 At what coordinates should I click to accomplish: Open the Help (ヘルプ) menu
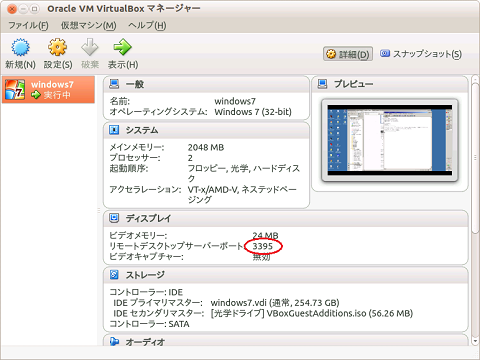[147, 25]
